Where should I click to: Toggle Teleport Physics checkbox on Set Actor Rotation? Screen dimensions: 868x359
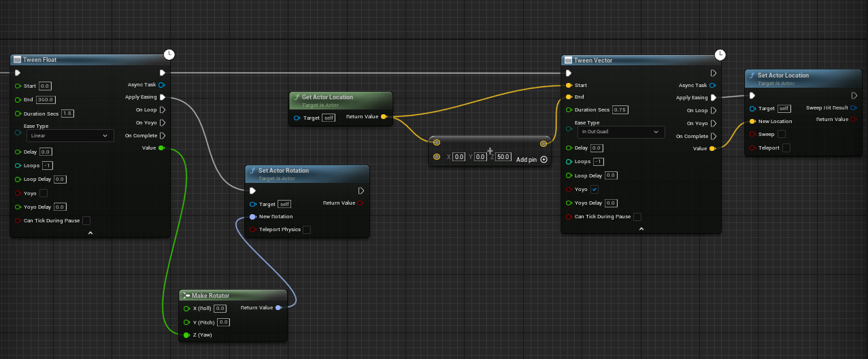[x=307, y=230]
